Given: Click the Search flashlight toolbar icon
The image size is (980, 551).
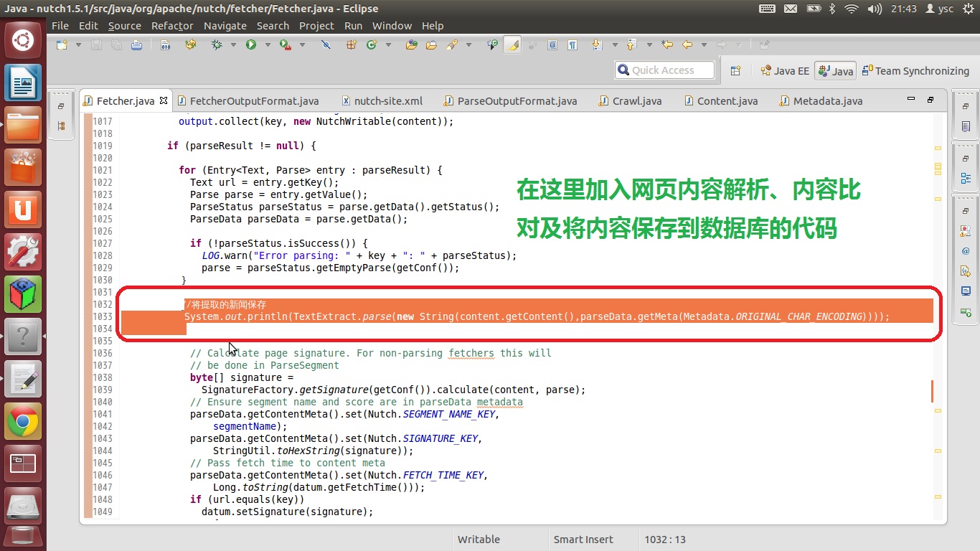Looking at the screenshot, I should tap(452, 45).
